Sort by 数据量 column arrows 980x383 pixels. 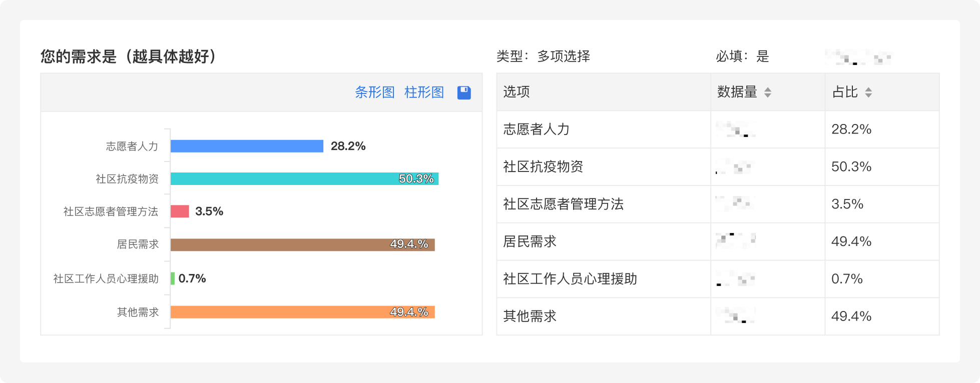[x=768, y=92]
